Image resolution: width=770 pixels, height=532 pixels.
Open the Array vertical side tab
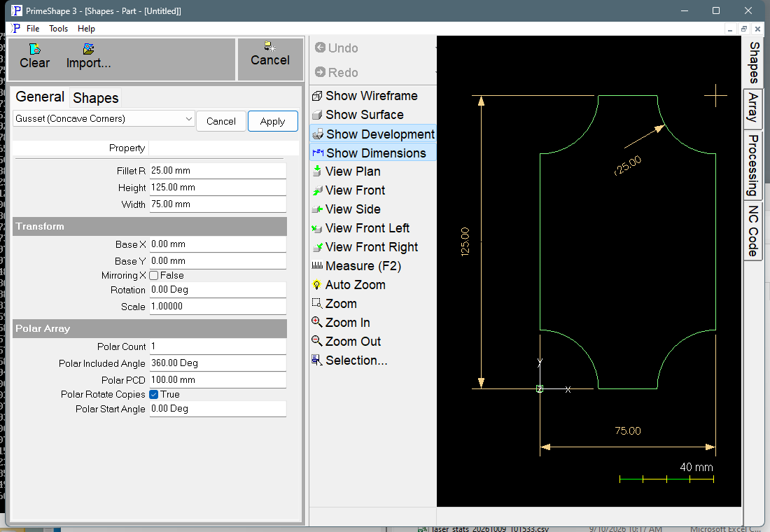pos(753,109)
